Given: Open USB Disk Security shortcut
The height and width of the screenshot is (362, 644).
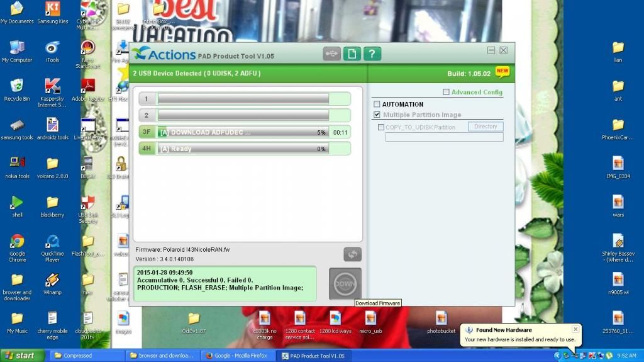Looking at the screenshot, I should (x=88, y=210).
